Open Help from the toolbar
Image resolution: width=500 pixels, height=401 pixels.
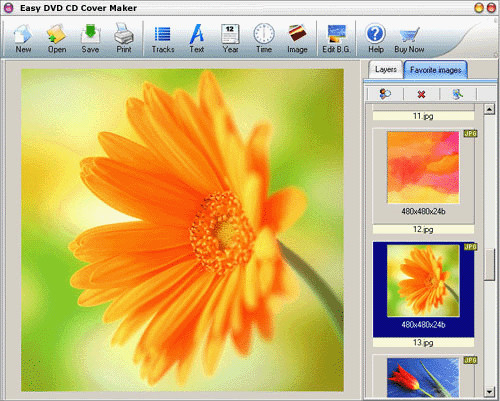click(376, 38)
